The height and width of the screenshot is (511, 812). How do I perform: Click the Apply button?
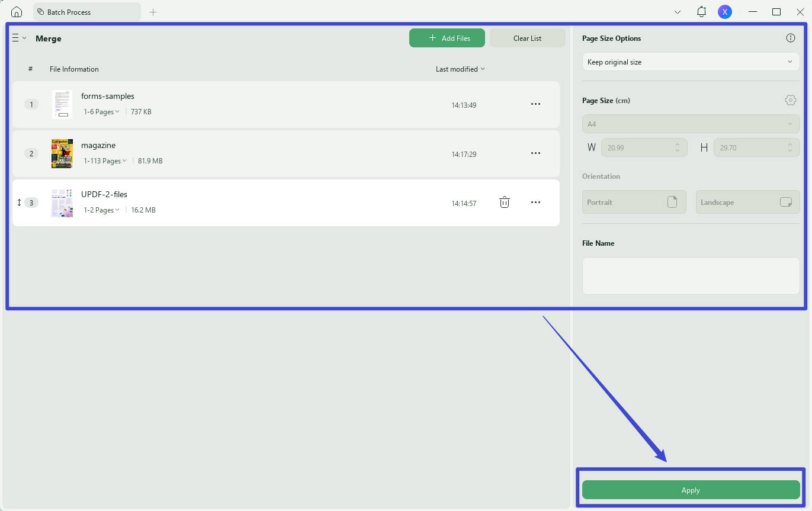point(691,490)
